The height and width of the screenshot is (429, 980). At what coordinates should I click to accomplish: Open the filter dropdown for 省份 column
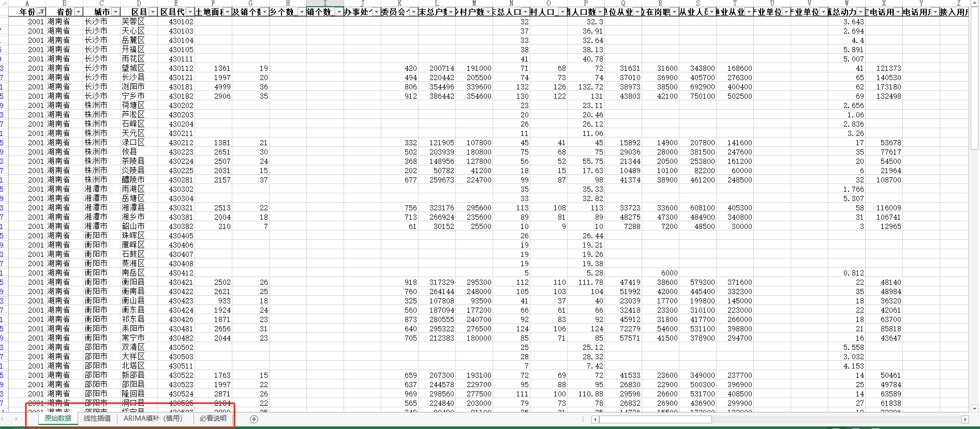(x=79, y=12)
